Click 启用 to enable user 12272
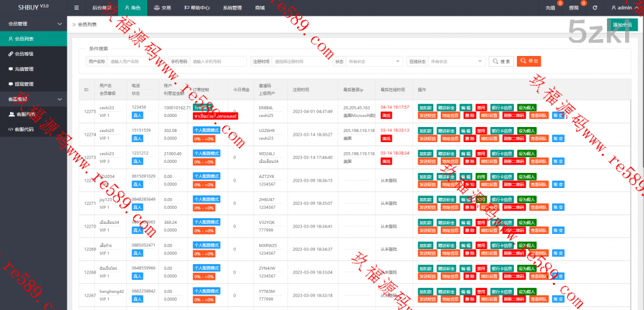This screenshot has width=644, height=310. click(x=481, y=177)
